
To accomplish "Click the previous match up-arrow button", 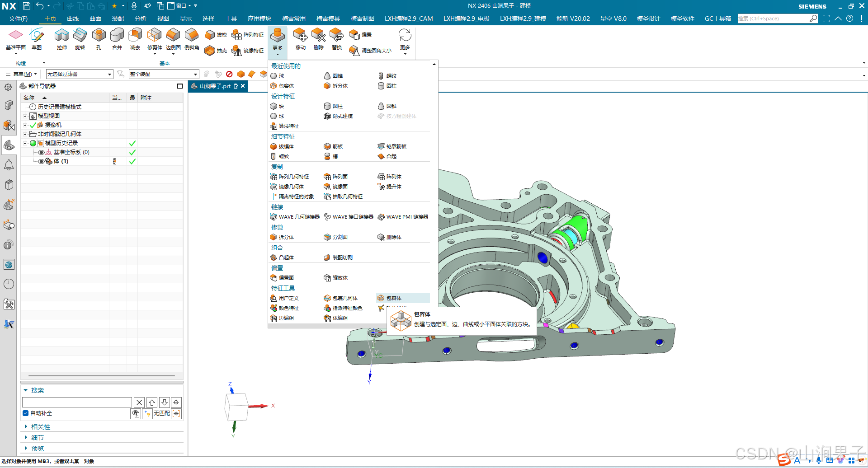I will [x=152, y=402].
